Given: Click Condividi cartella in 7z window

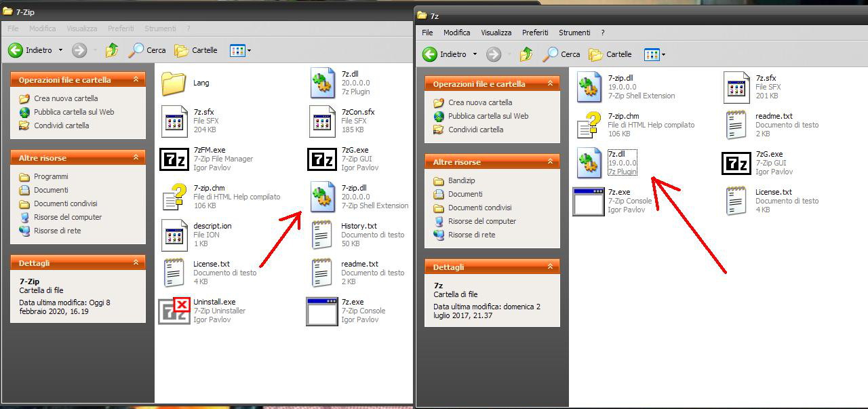Looking at the screenshot, I should pos(469,130).
